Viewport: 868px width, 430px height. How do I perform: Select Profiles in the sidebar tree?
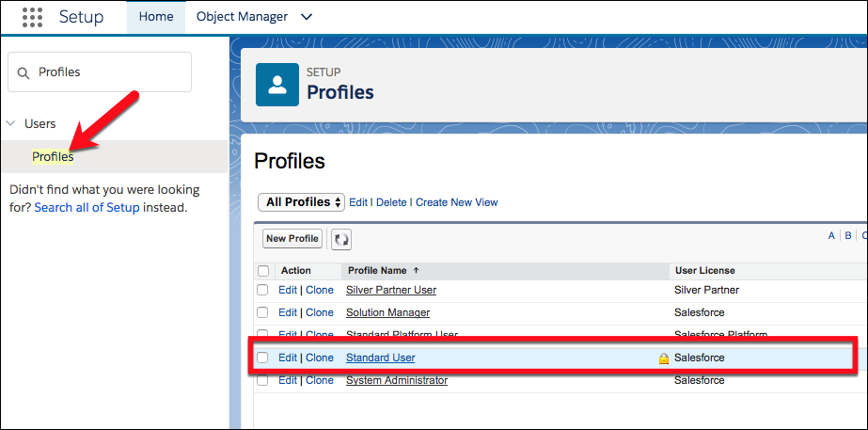point(53,157)
